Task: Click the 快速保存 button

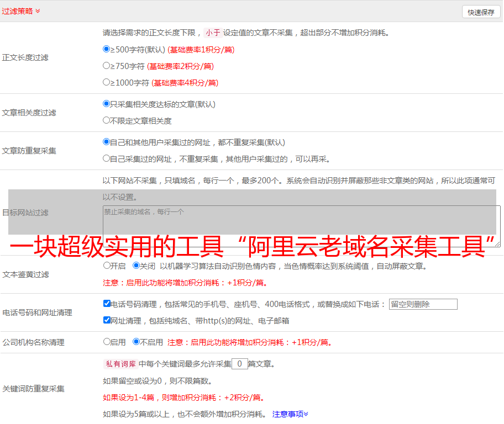Action: (x=481, y=12)
